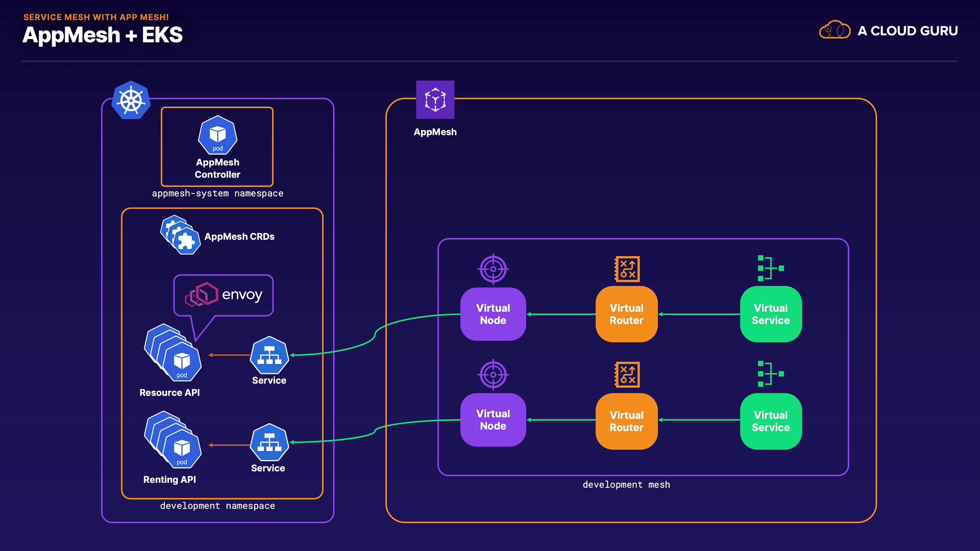980x551 pixels.
Task: Click the AppMesh purple service icon
Action: pos(435,99)
